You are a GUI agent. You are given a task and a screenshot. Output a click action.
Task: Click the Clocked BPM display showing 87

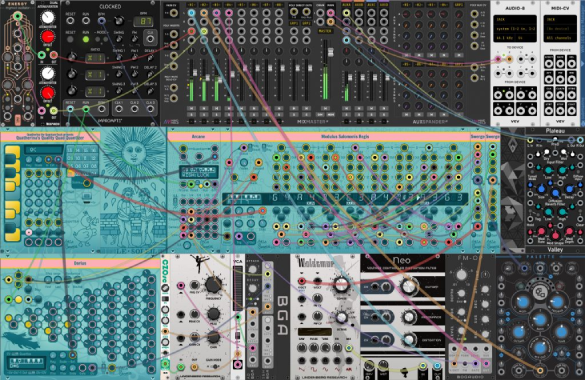[x=143, y=21]
